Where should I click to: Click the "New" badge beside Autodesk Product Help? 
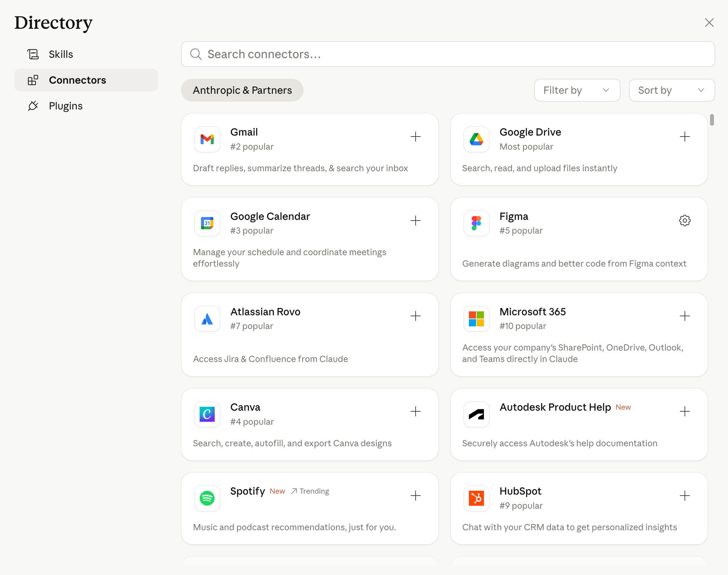pyautogui.click(x=623, y=407)
